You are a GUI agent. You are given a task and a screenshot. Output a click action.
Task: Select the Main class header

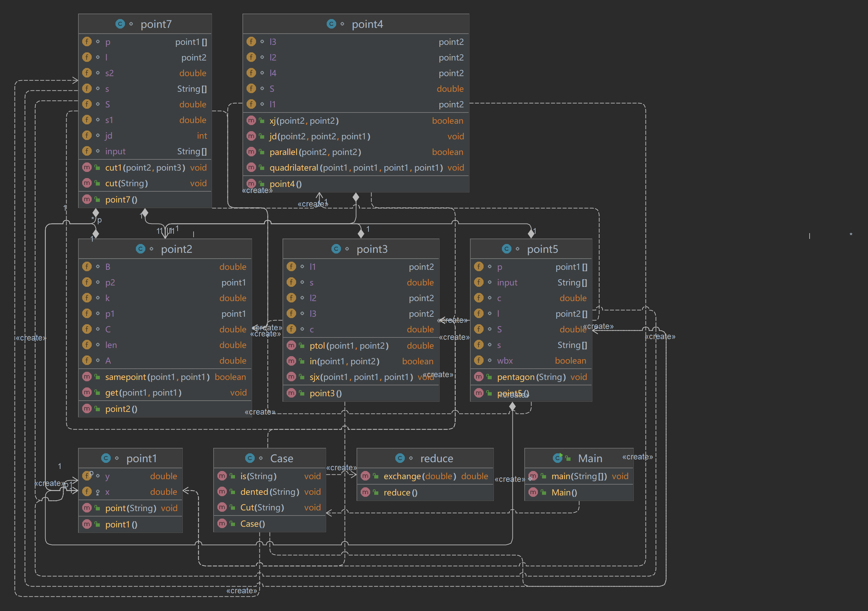click(x=579, y=458)
